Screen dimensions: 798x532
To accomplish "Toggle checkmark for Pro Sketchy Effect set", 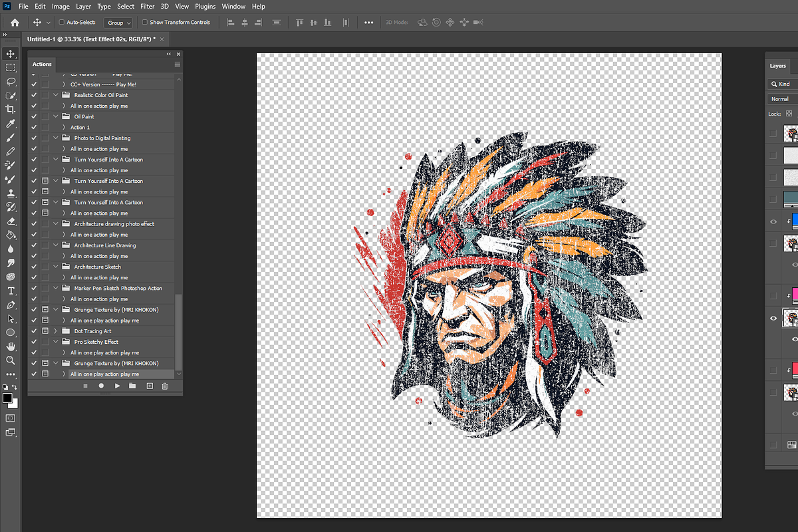I will point(34,342).
